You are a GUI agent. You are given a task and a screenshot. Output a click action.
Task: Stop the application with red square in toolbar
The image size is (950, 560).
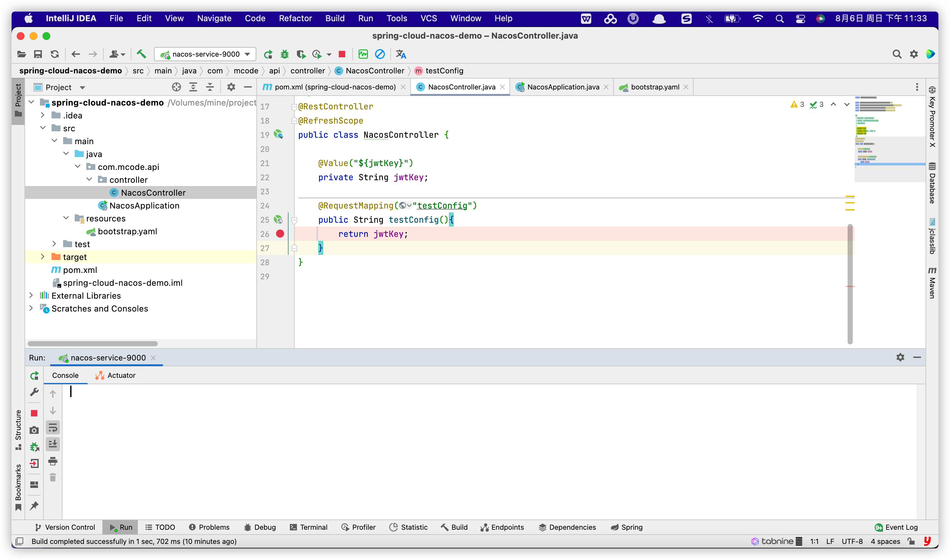coord(342,54)
